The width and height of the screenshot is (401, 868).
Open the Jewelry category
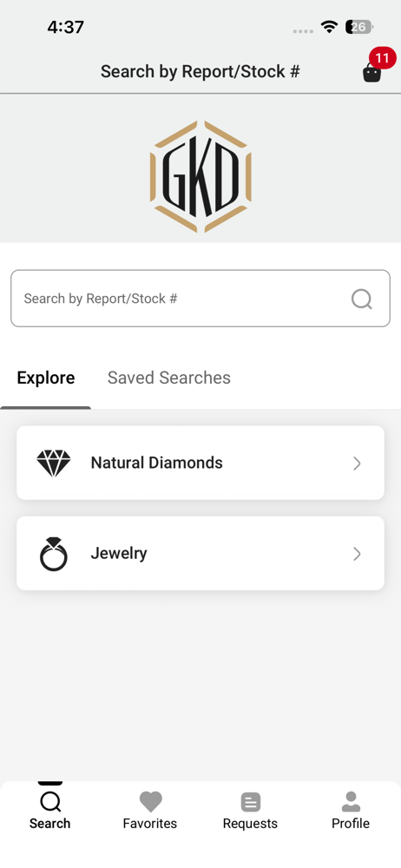coord(200,553)
